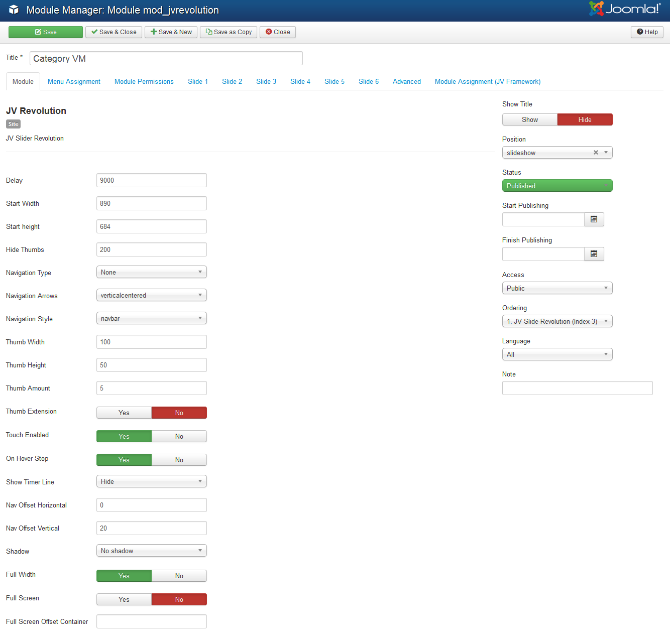The width and height of the screenshot is (670, 644).
Task: Switch to the Slide 1 tab
Action: tap(198, 81)
